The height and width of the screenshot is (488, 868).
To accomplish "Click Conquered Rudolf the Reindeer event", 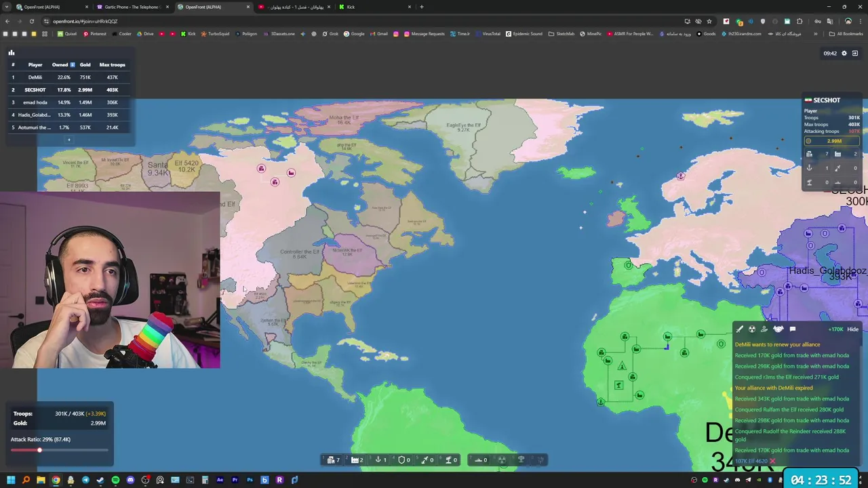I will click(790, 434).
